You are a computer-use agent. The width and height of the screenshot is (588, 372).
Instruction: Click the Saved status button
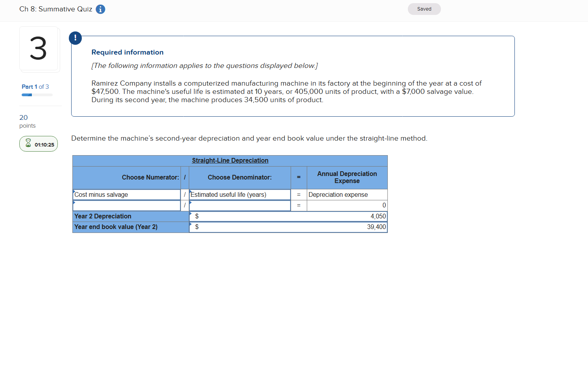click(x=424, y=9)
